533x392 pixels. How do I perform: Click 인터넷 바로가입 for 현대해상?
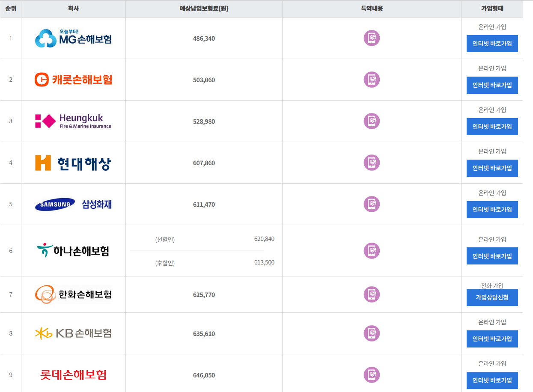pos(492,168)
